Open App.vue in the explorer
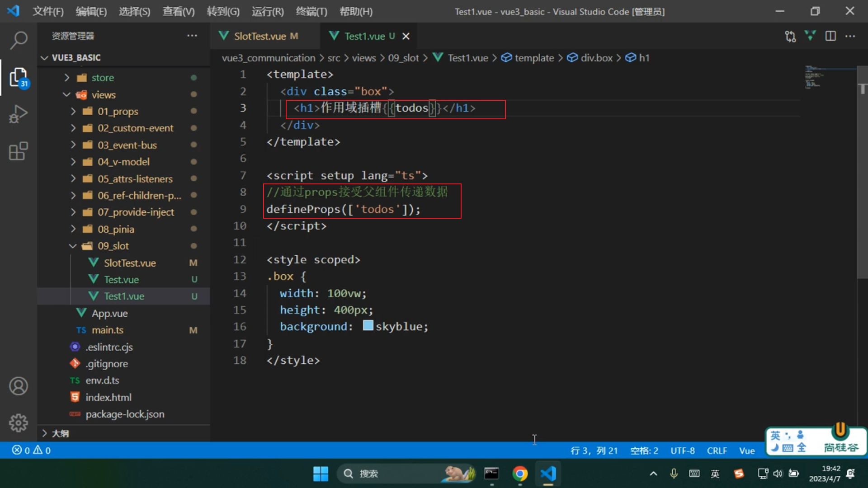868x488 pixels. [123, 313]
